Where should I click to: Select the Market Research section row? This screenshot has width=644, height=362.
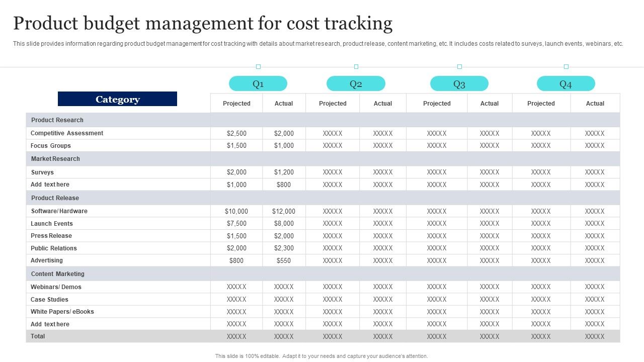click(x=323, y=159)
